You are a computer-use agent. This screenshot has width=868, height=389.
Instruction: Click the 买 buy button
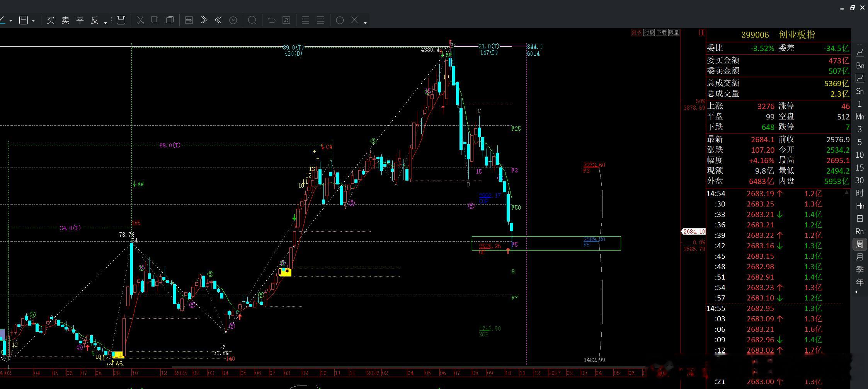[51, 20]
